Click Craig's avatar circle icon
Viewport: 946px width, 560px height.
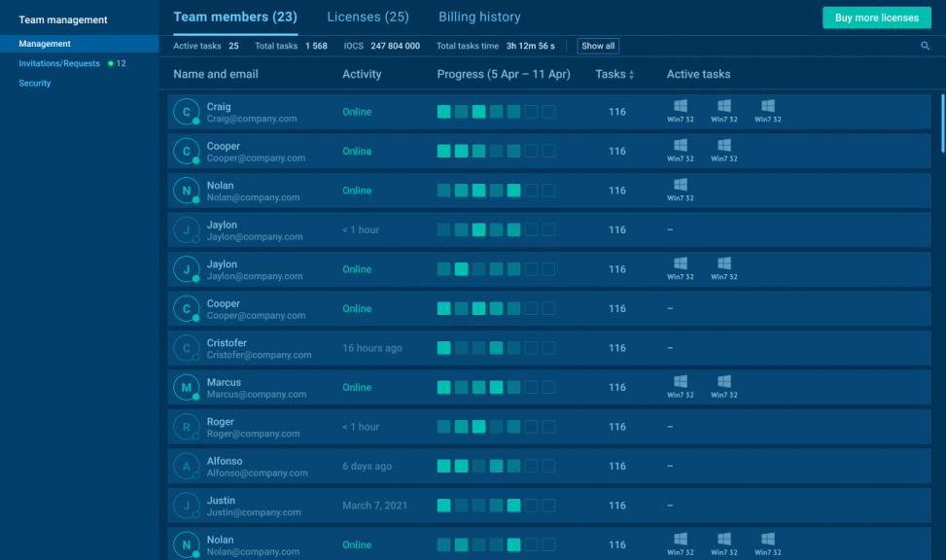pos(187,112)
